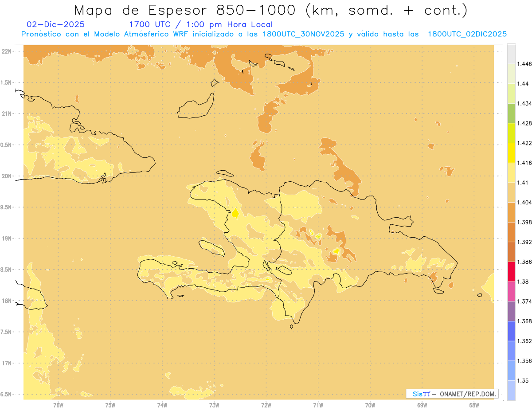Click the 'SisTT - ONAMET/REP.DOM.' credit box
Image resolution: width=532 pixels, height=411 pixels.
pos(452,394)
